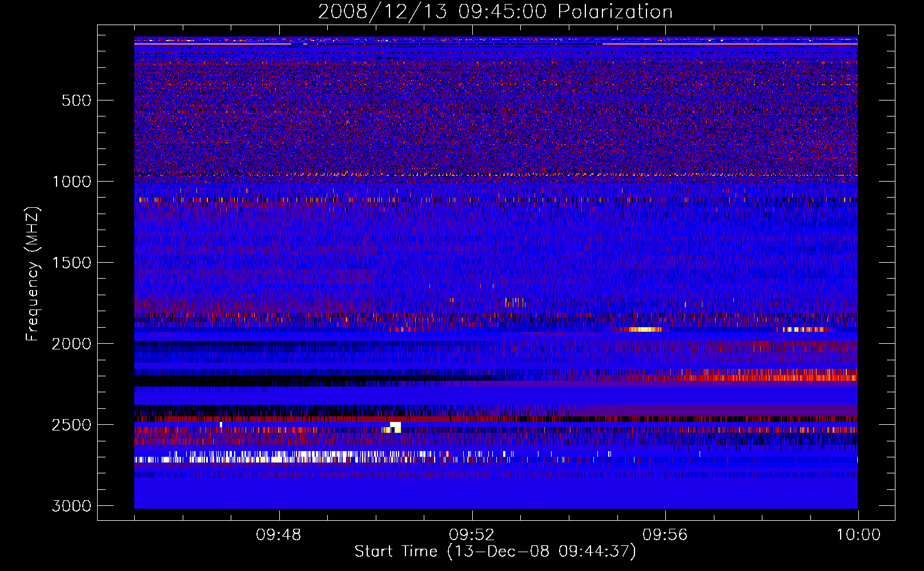Click the 1000 frequency tick label

point(72,182)
